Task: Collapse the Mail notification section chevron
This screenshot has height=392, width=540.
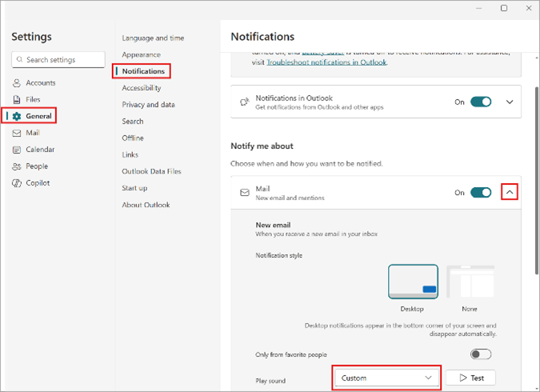Action: (x=510, y=192)
